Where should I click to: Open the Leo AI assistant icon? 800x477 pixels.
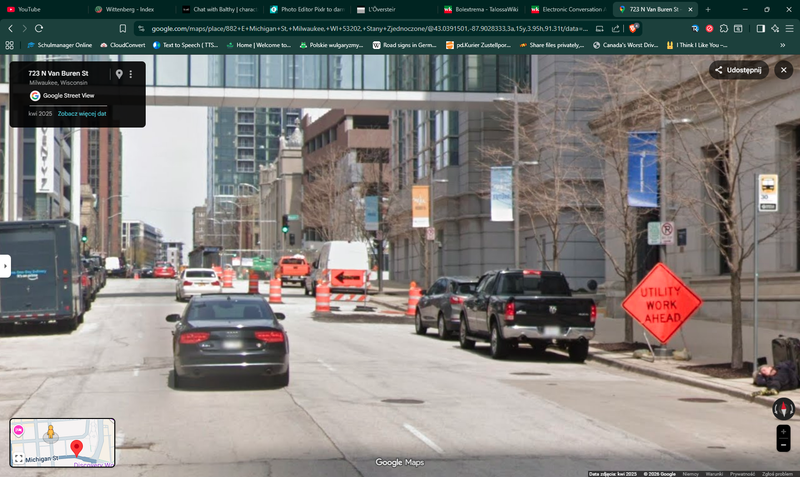775,29
